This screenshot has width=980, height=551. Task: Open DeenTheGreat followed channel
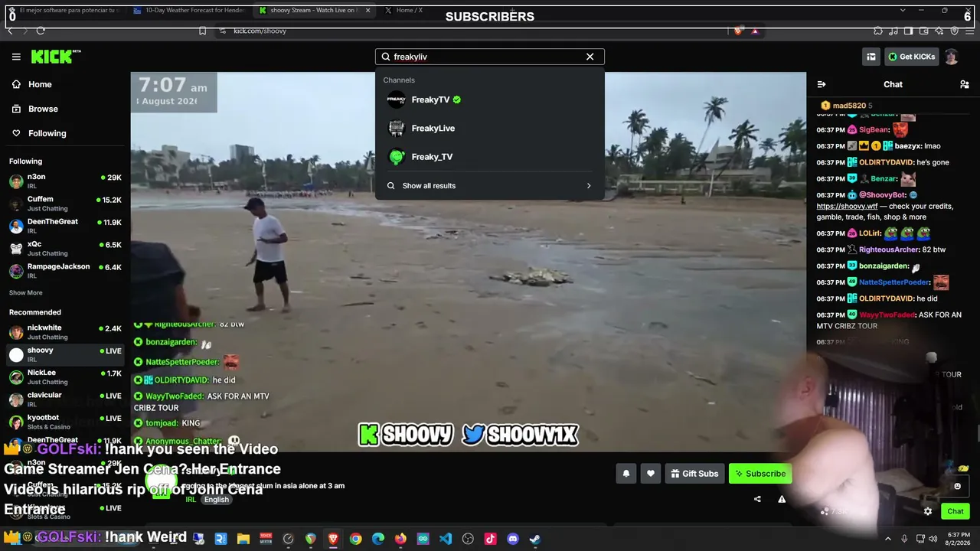tap(64, 226)
